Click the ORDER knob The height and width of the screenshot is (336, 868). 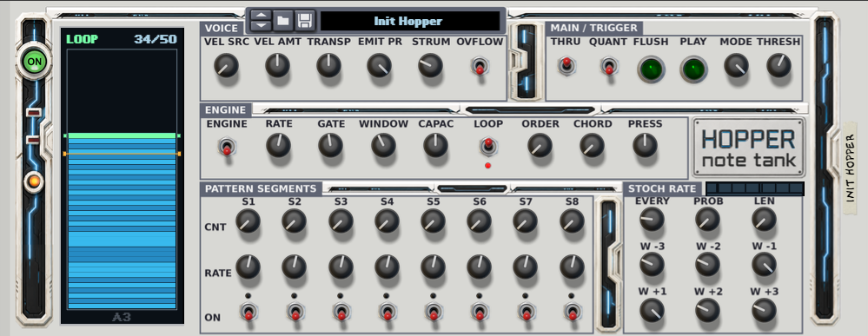(540, 145)
